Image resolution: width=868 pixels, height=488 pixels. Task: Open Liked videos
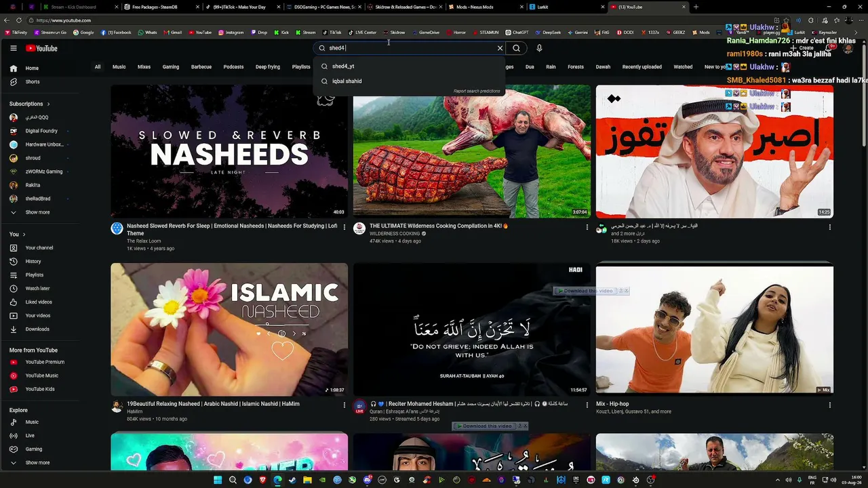click(x=39, y=302)
